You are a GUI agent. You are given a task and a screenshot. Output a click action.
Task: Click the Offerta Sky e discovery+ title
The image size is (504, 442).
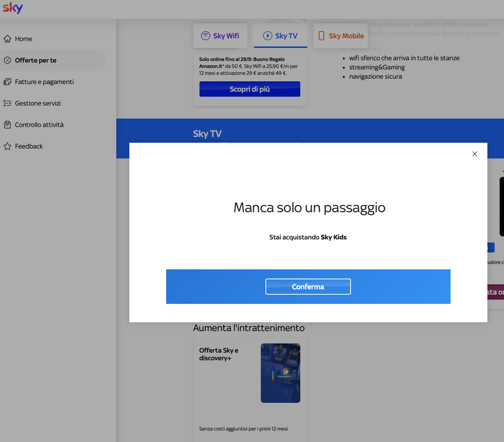[x=219, y=354]
